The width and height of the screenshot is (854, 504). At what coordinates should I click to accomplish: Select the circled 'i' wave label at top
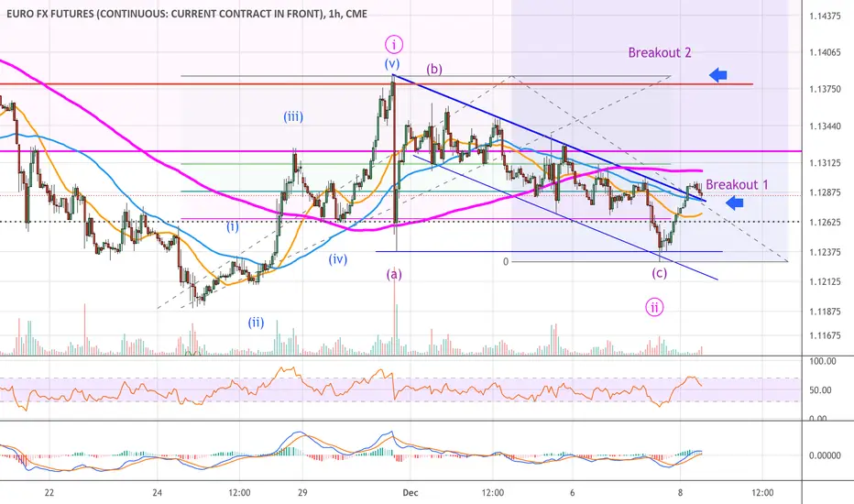tap(394, 44)
